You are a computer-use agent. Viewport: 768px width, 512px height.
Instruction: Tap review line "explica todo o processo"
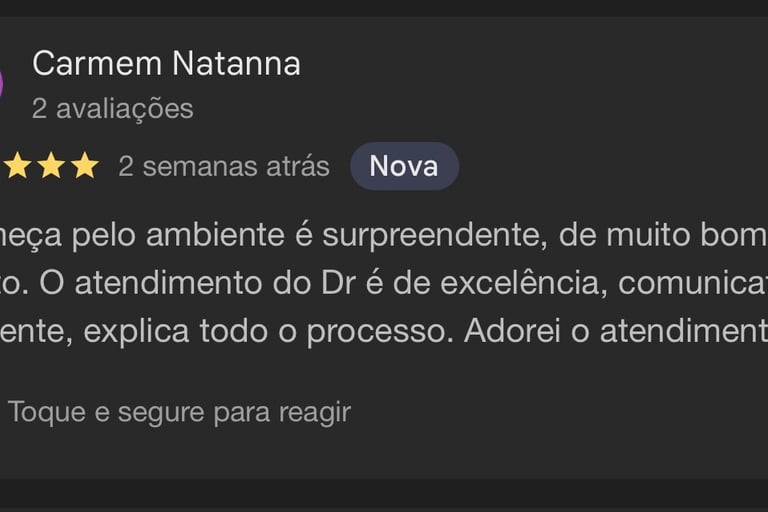(x=384, y=331)
